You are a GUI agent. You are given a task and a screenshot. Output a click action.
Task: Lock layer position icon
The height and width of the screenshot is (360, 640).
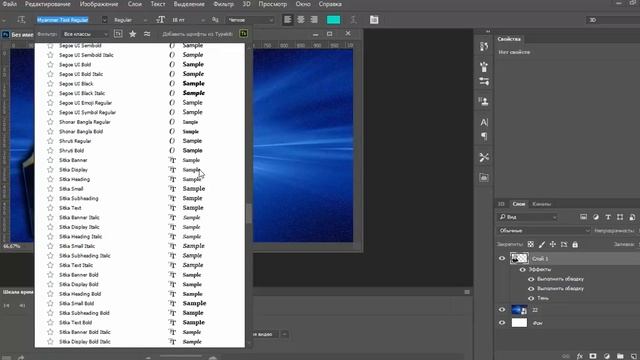[553, 244]
